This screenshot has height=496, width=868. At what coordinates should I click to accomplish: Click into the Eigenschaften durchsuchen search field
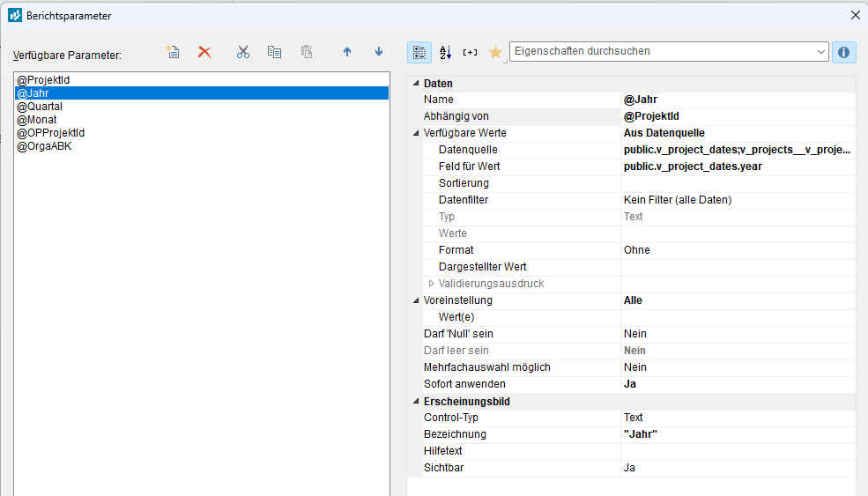(x=661, y=52)
